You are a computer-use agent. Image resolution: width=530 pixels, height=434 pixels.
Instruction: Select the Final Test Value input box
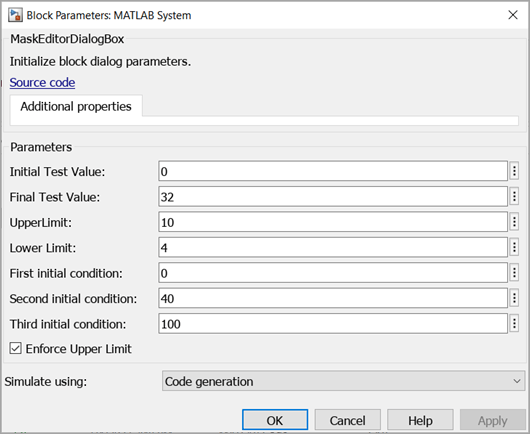coord(333,196)
